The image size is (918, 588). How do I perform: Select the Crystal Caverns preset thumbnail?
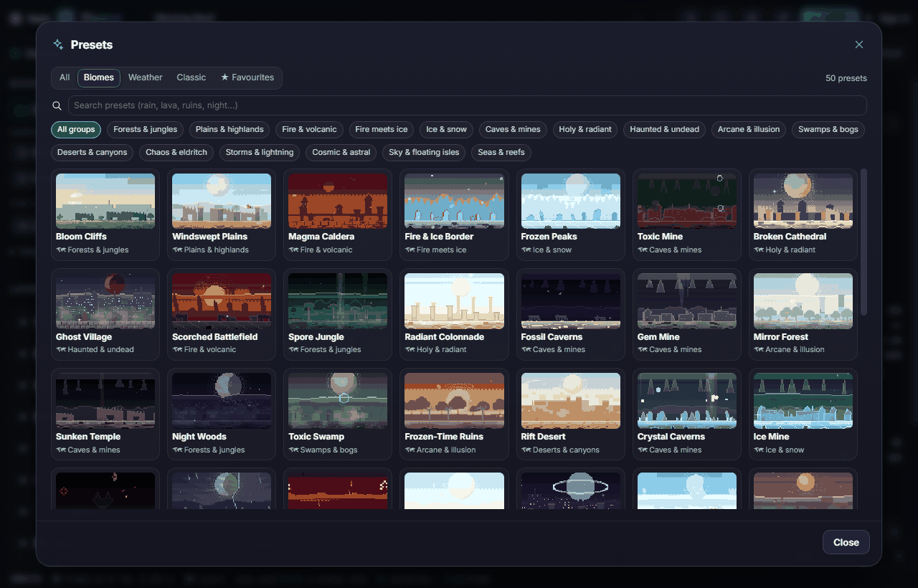[x=687, y=401]
